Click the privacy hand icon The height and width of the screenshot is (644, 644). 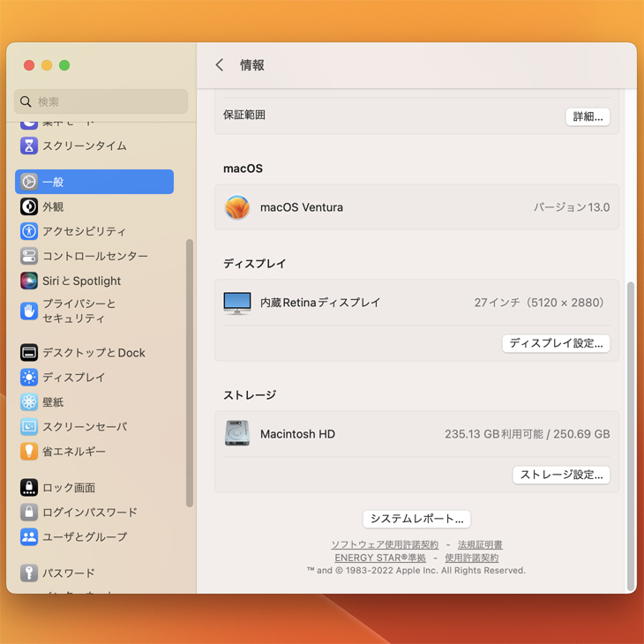tap(29, 311)
